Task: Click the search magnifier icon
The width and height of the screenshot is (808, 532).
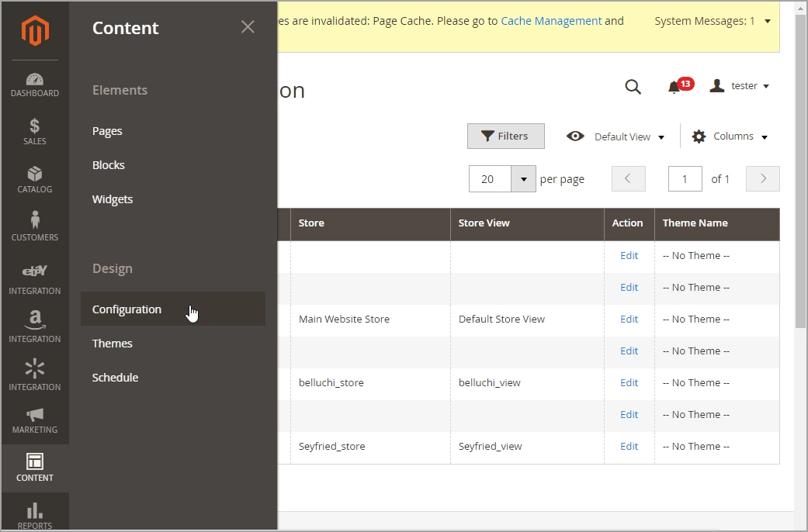Action: pos(633,87)
